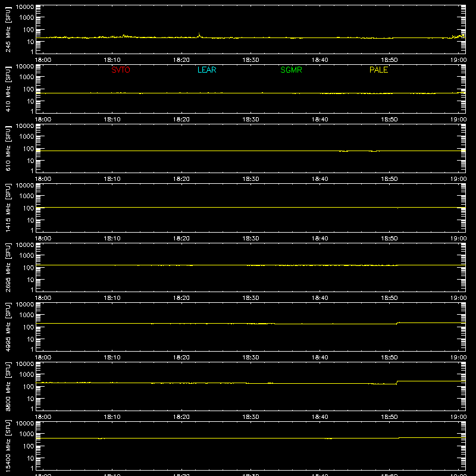Click 18:40 tick under the 2695 MHz panel
This screenshot has height=476, width=476.
click(x=320, y=298)
